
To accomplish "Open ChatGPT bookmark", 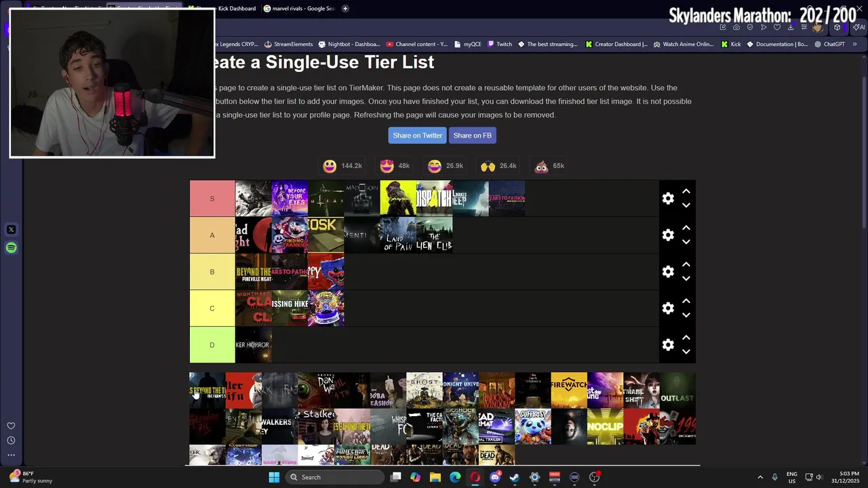I will (x=829, y=44).
